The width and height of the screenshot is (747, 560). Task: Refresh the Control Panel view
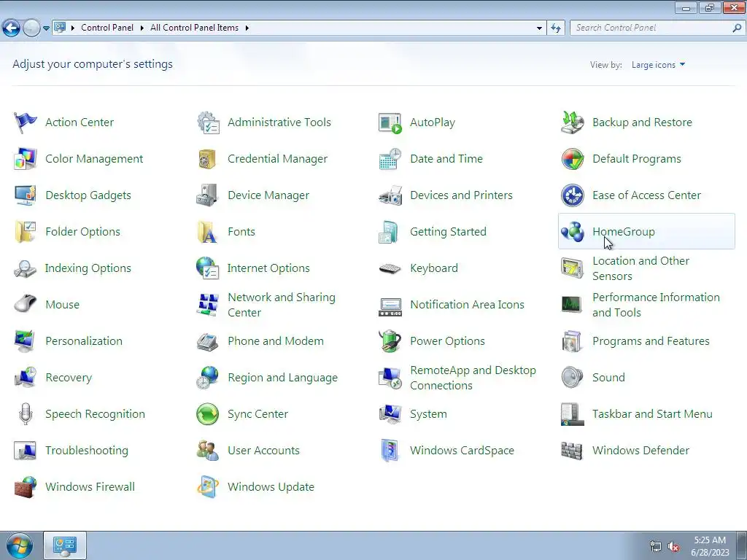[556, 28]
